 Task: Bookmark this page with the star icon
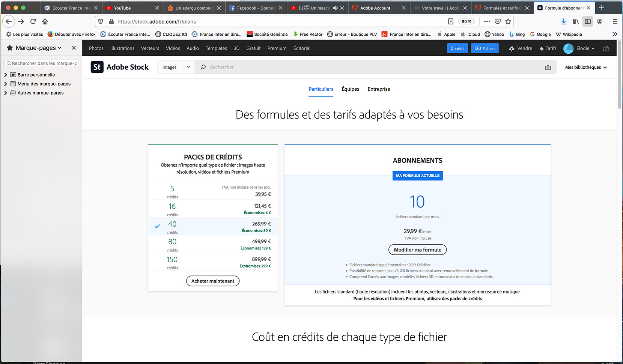(508, 21)
